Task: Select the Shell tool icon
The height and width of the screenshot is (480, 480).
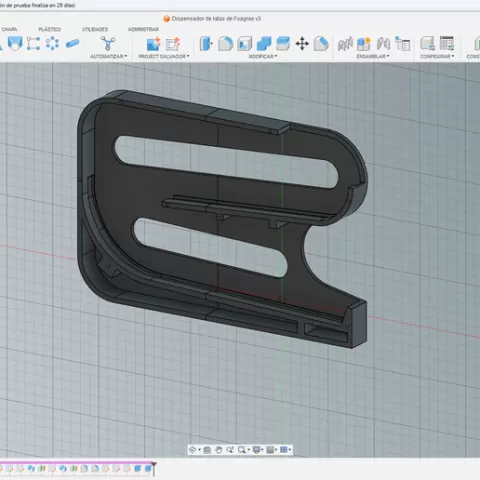Action: point(245,44)
